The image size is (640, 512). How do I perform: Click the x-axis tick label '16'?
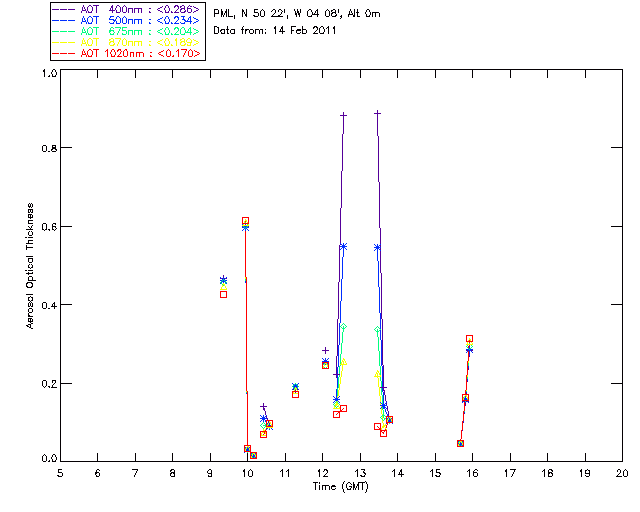[472, 473]
